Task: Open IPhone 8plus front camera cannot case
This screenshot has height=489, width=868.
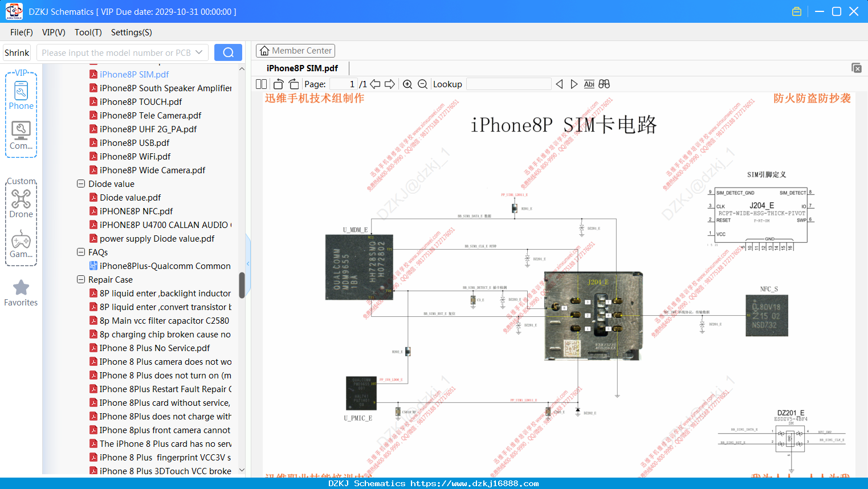Action: (x=165, y=430)
